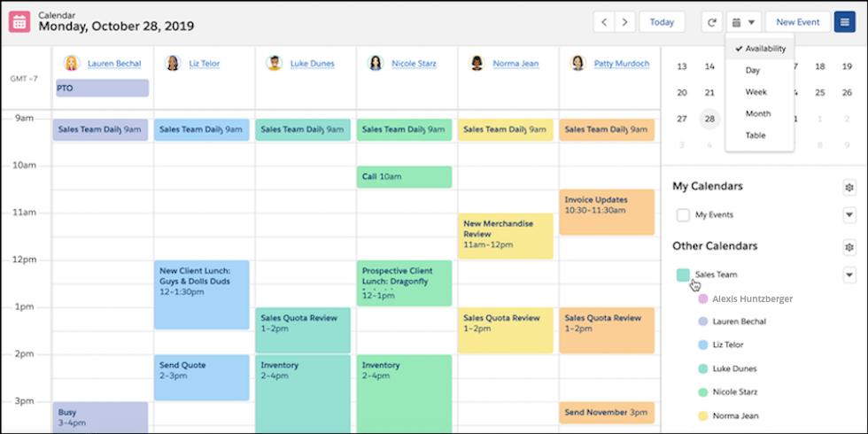
Task: Expand the Sales Team options dropdown
Action: (x=849, y=275)
